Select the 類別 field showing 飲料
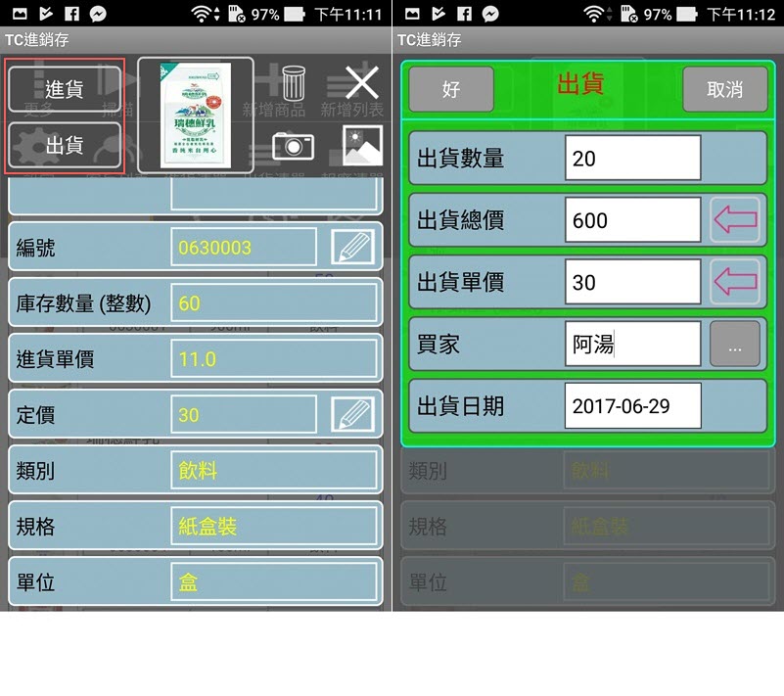This screenshot has width=784, height=696. (273, 471)
